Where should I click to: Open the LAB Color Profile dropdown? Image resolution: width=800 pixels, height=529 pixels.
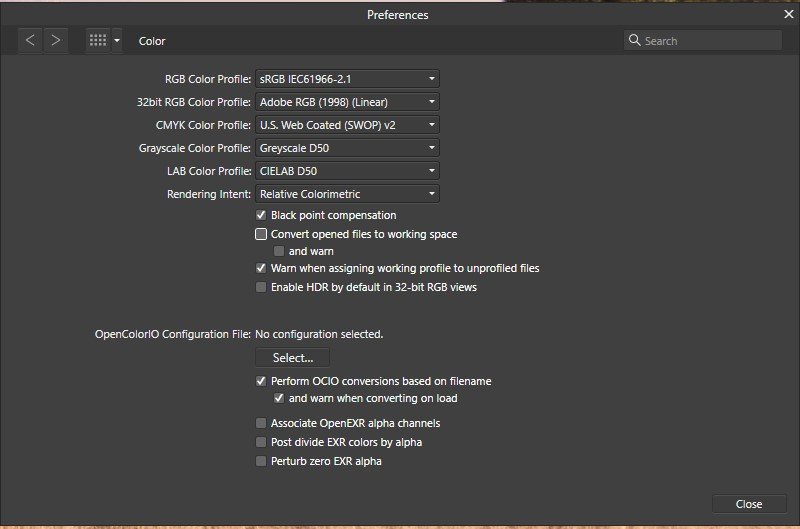click(347, 171)
